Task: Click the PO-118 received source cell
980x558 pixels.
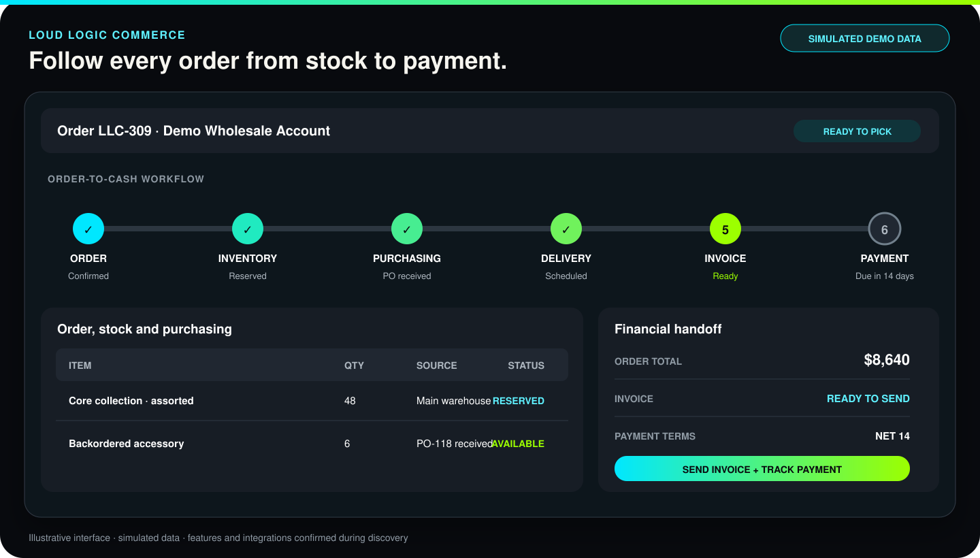Action: pyautogui.click(x=455, y=444)
